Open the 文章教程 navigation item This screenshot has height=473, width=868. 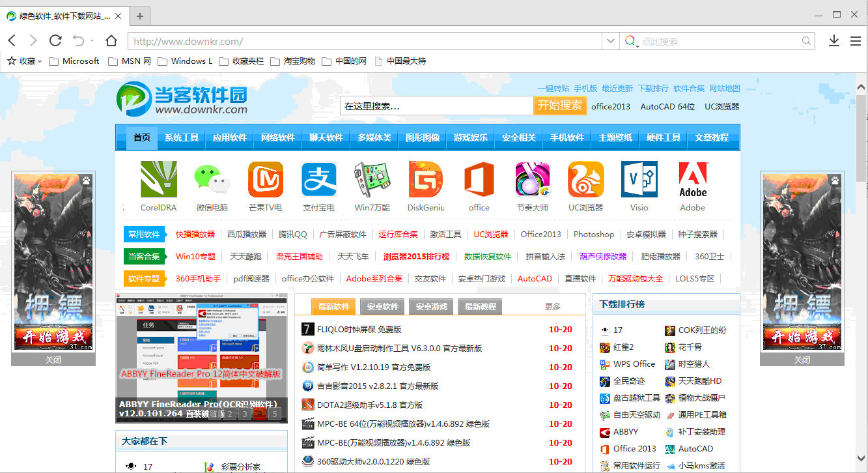tap(712, 137)
